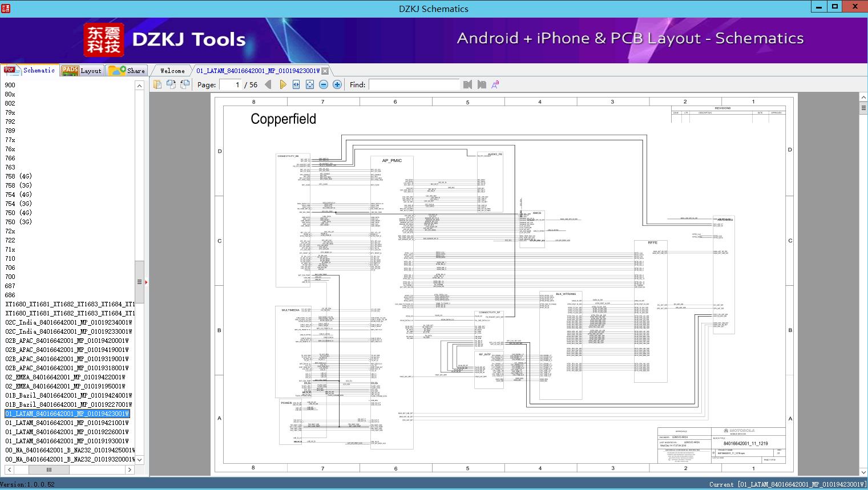Go to the previous page arrow
The height and width of the screenshot is (490, 868).
pyautogui.click(x=268, y=84)
